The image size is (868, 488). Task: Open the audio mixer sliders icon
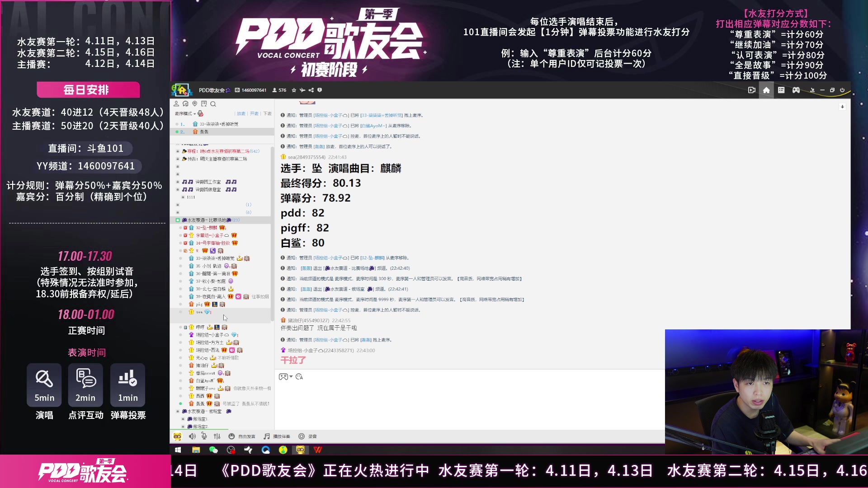pos(217,436)
